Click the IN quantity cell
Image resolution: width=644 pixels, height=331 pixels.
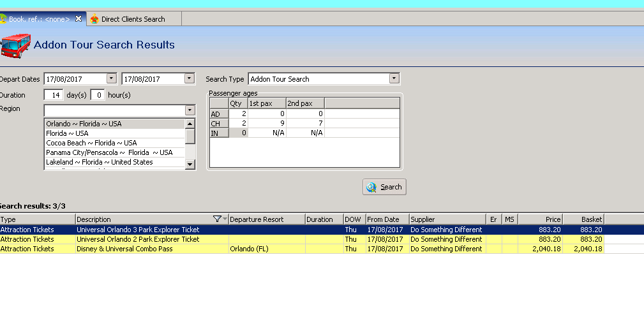pyautogui.click(x=238, y=133)
